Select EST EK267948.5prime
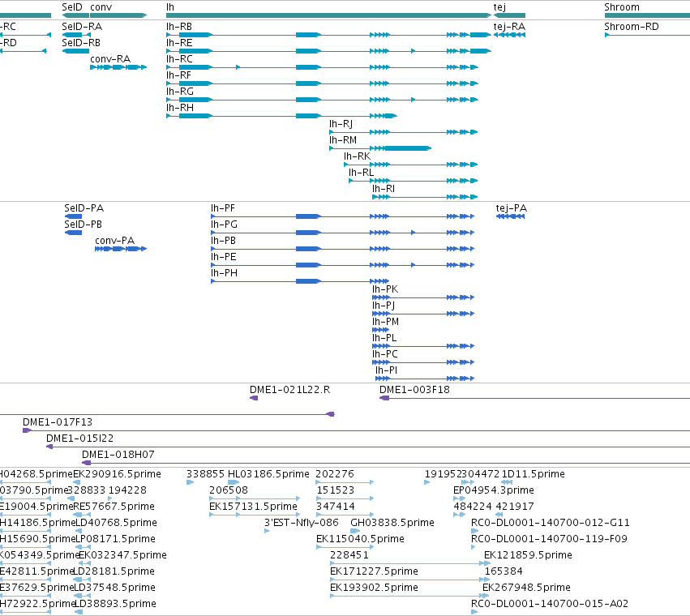The image size is (690, 616). coord(486,597)
